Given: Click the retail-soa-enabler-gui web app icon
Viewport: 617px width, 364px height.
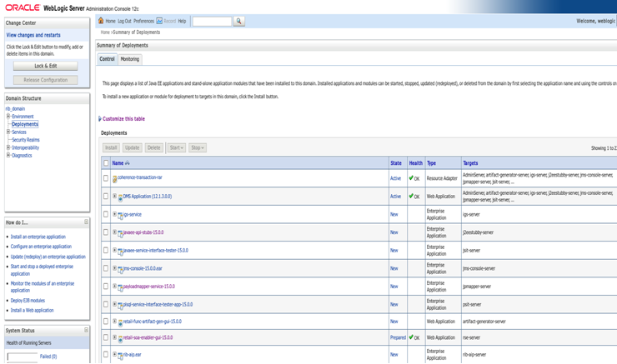Looking at the screenshot, I should pyautogui.click(x=120, y=338).
